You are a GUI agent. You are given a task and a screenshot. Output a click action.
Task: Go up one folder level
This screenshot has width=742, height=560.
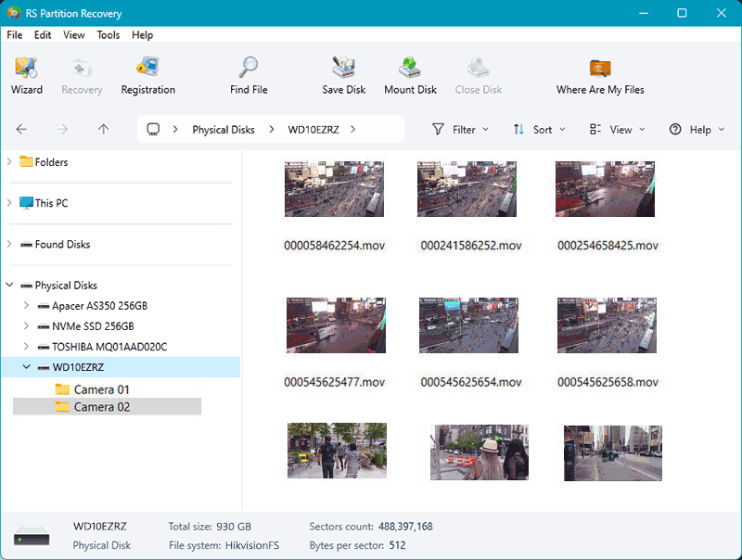point(103,130)
